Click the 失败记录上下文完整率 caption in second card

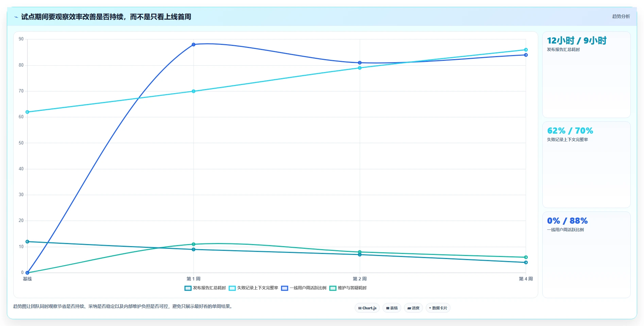567,140
